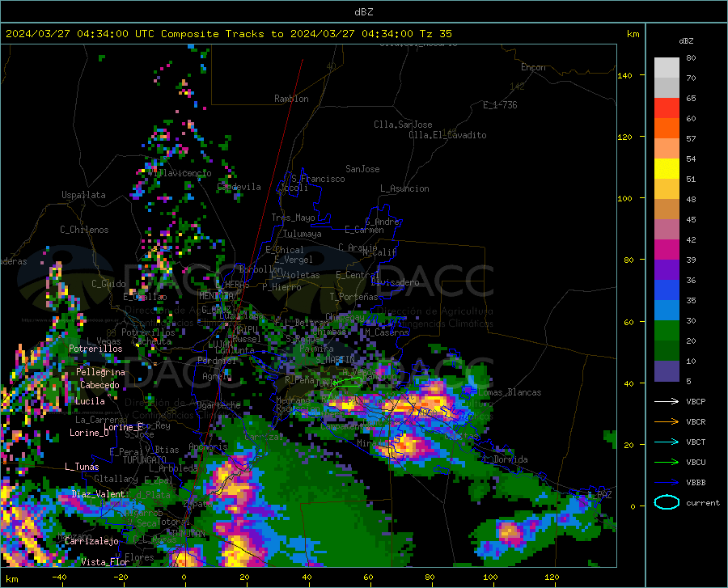Click the 'Lomas_Blancas' map label

pos(510,392)
